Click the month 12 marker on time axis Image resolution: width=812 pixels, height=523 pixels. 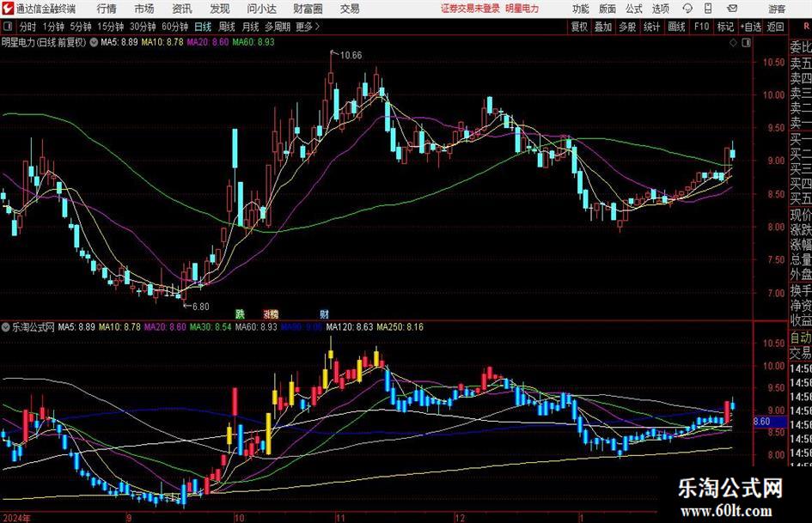tap(460, 518)
